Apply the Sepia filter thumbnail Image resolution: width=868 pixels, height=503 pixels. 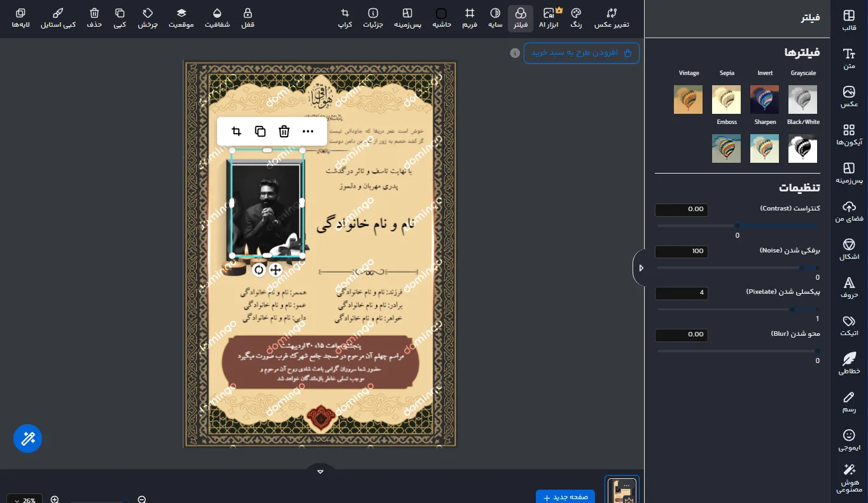click(726, 99)
